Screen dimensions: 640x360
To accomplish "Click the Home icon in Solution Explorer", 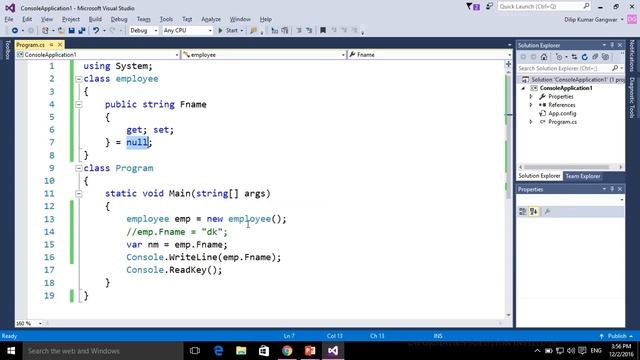I will tap(544, 57).
